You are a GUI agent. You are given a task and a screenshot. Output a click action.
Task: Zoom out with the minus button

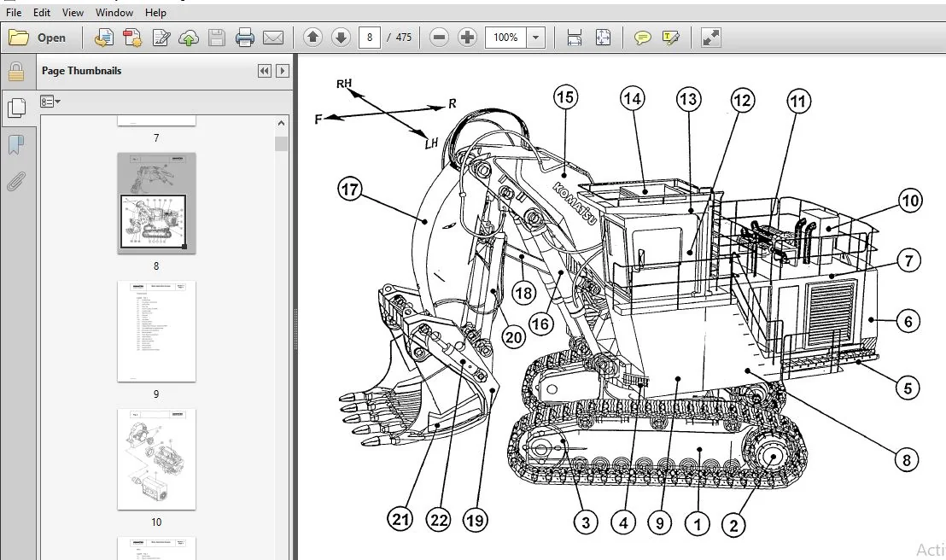coord(439,38)
